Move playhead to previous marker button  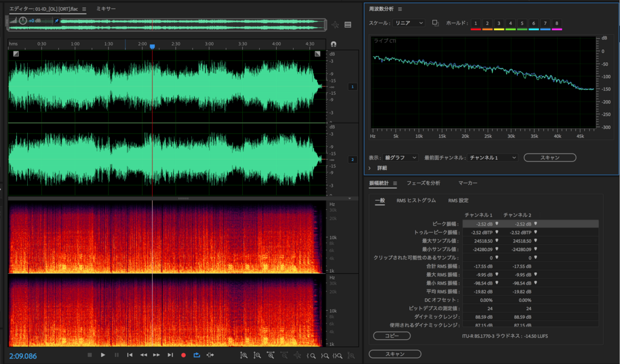pos(130,355)
